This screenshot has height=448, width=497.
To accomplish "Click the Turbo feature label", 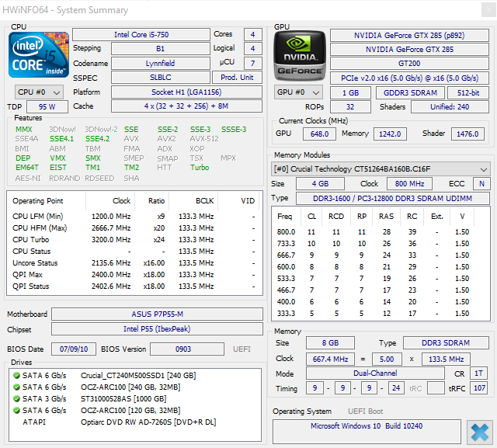I will (200, 167).
